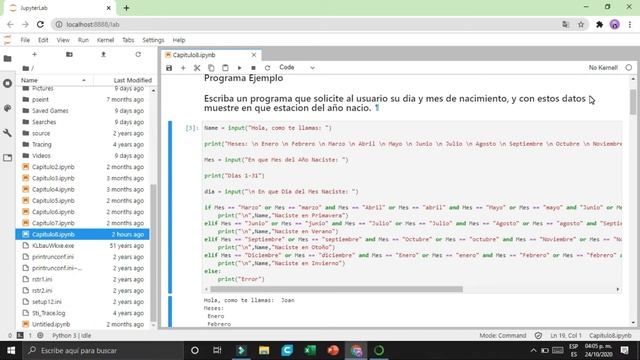
Task: Click the horizontal scrollbar of code cell
Action: click(x=336, y=289)
